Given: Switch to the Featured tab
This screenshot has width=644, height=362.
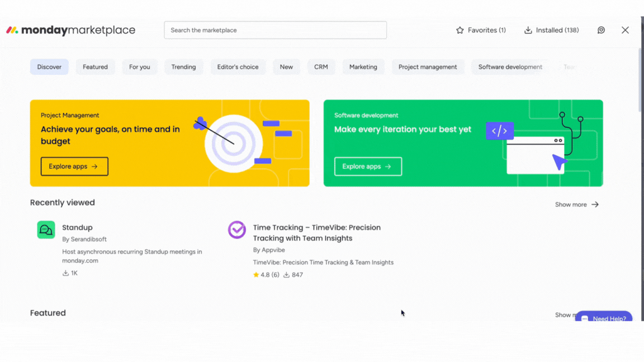Looking at the screenshot, I should [x=95, y=67].
